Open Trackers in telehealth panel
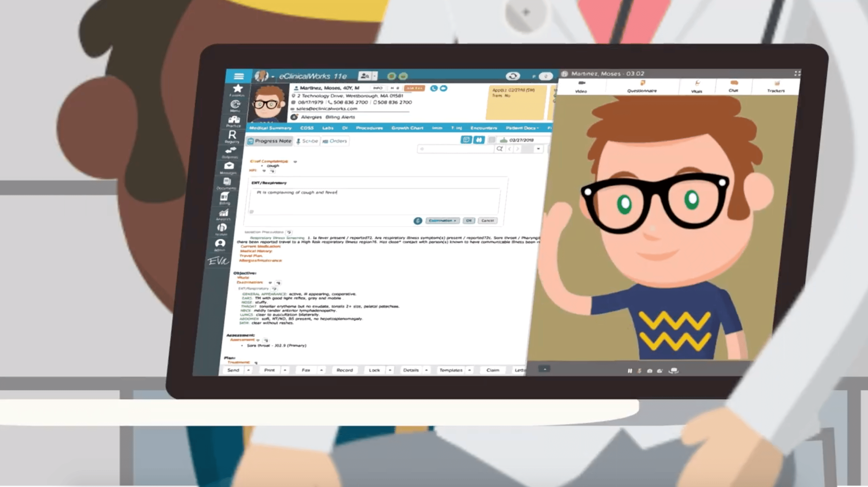The image size is (868, 487). tap(776, 87)
